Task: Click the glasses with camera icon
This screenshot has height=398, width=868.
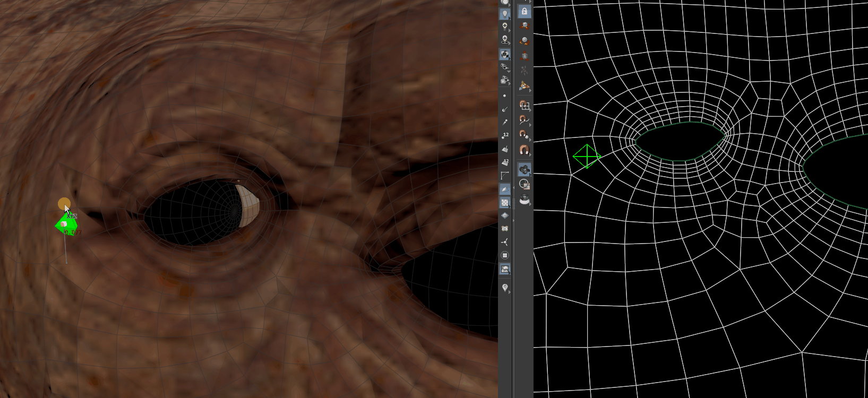Action: [x=505, y=80]
